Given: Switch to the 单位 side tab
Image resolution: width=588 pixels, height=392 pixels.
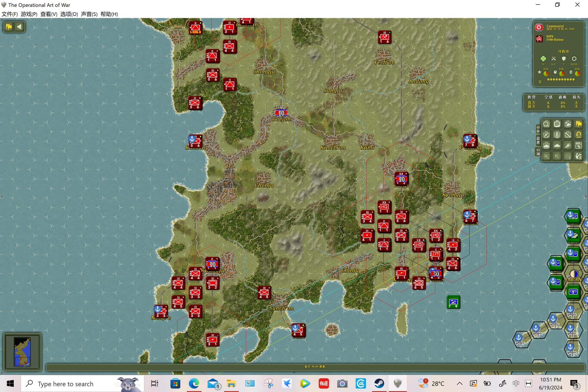Looking at the screenshot, I should pyautogui.click(x=538, y=129).
